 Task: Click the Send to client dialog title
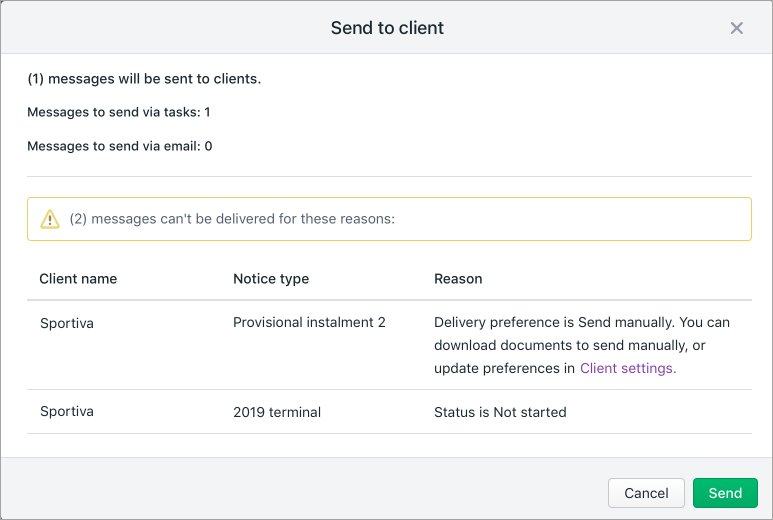click(387, 28)
